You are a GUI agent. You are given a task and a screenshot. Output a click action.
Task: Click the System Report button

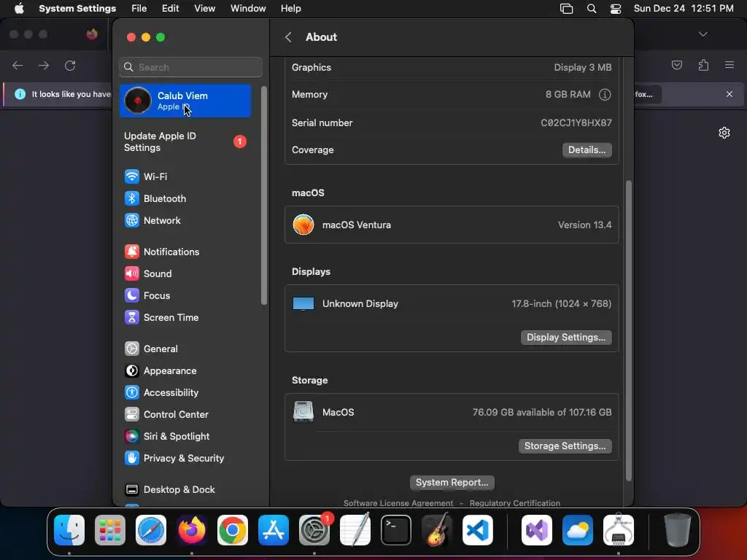452,483
